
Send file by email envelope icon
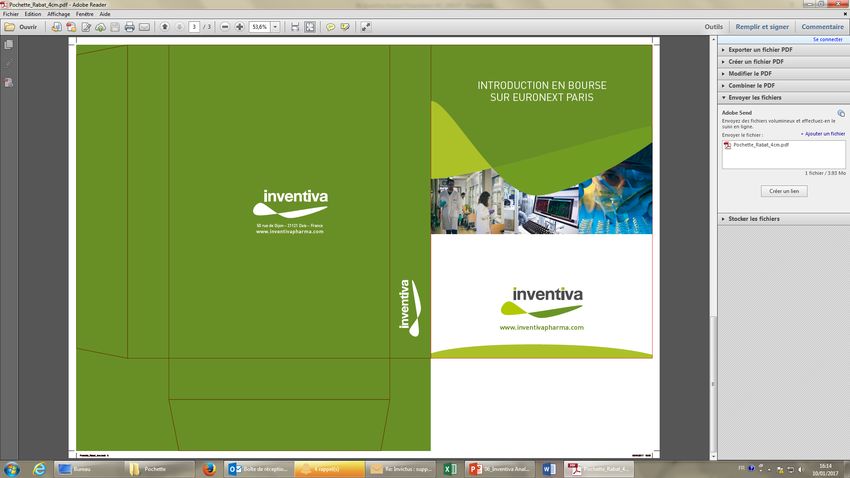[x=144, y=27]
